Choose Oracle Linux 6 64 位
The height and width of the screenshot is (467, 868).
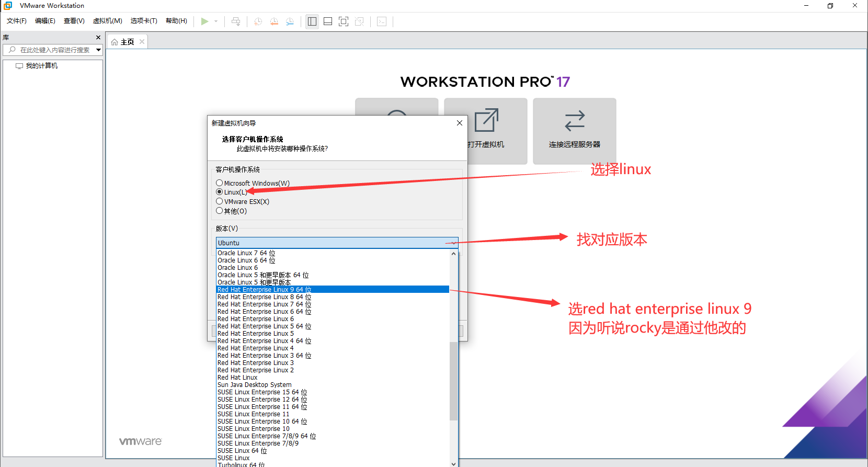333,260
